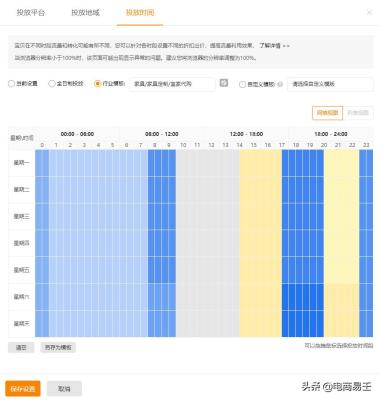380x400 pixels.
Task: Choose the 自定义模板 radio option
Action: [242, 84]
